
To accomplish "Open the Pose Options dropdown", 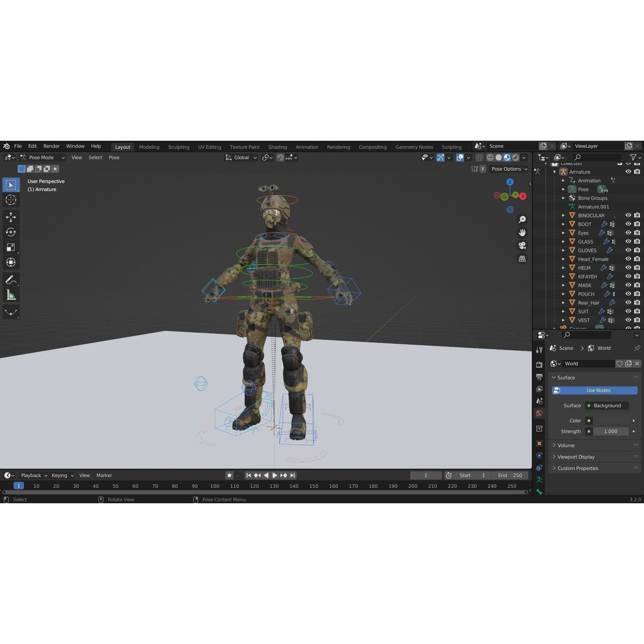I will click(x=509, y=169).
